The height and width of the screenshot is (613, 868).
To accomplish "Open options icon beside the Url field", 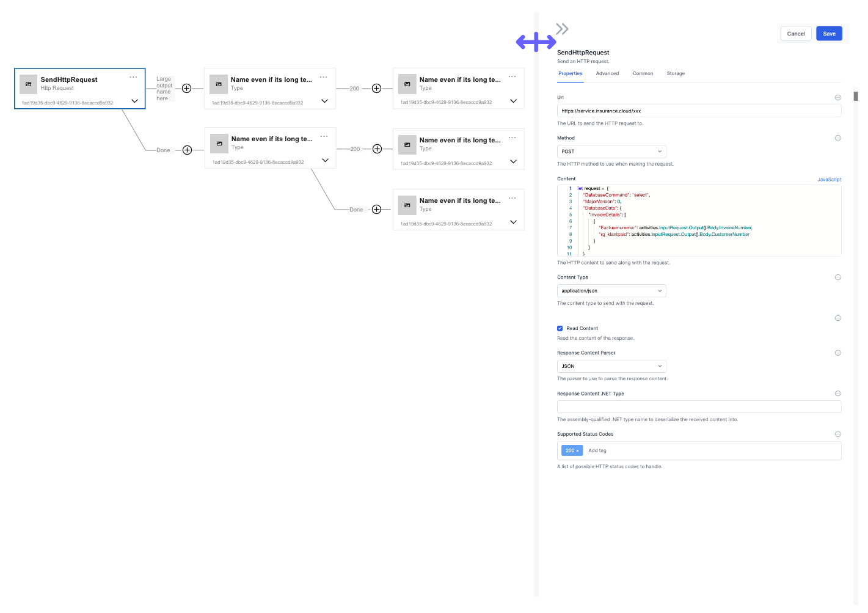I will 838,98.
